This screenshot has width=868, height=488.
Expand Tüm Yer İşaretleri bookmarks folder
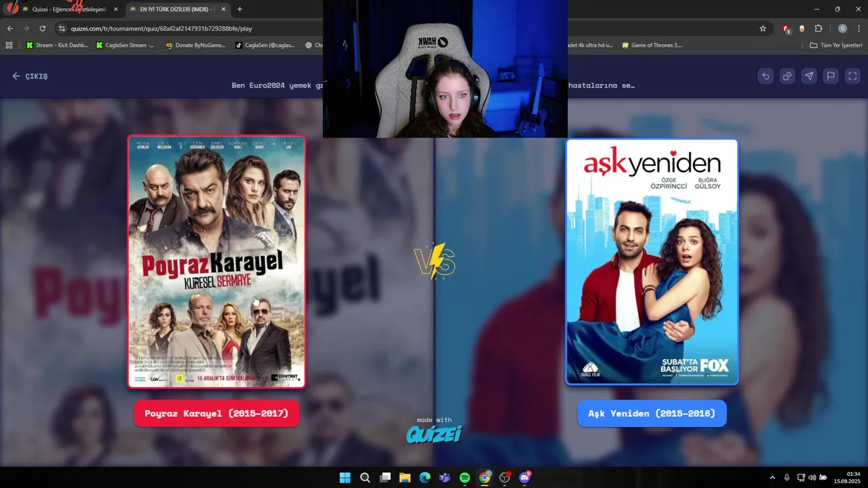tap(835, 45)
